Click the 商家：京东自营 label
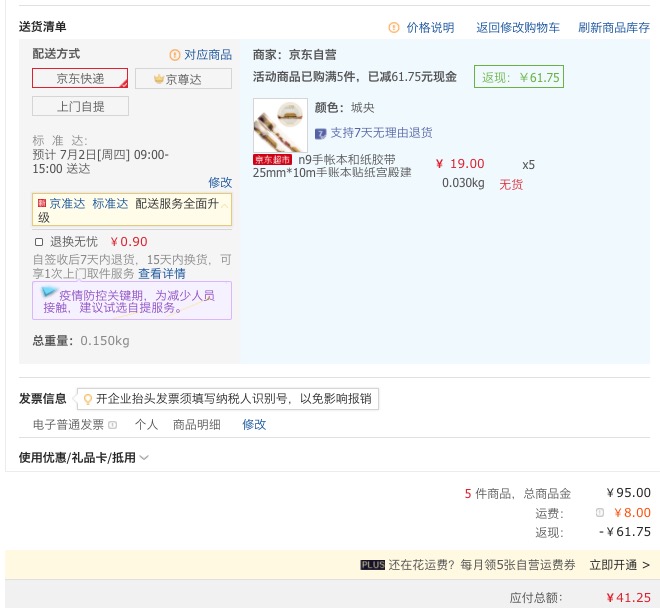660x608 pixels. 295,55
